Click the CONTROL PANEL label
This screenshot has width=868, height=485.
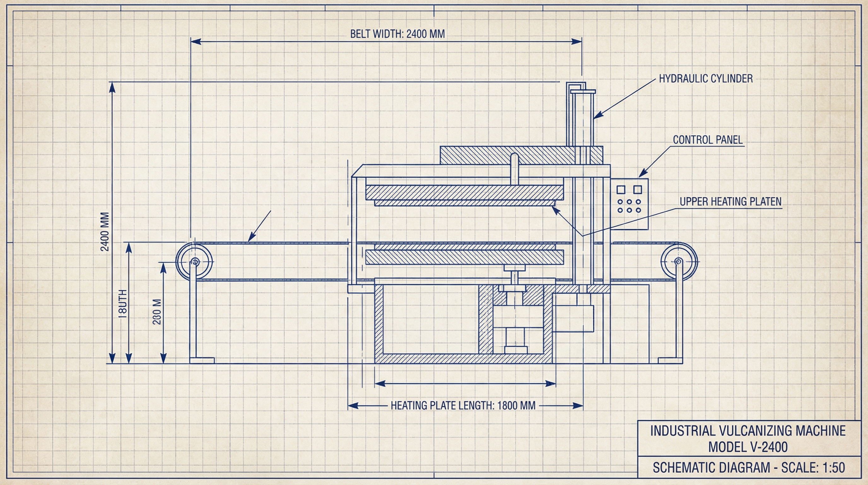tap(707, 140)
